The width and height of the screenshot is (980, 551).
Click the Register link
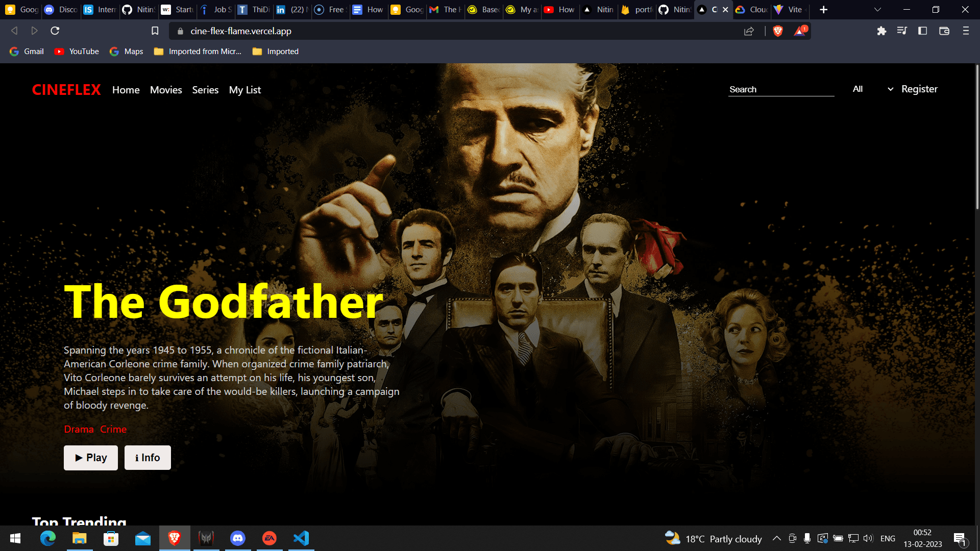(919, 89)
